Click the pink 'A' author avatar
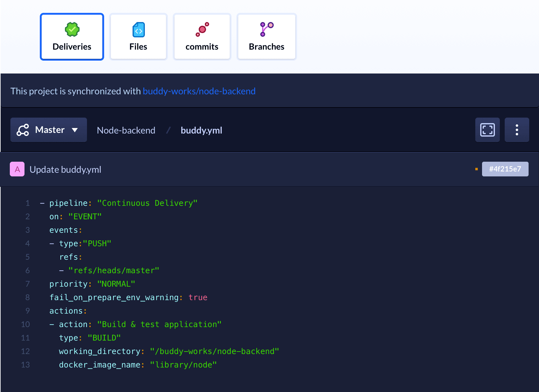This screenshot has width=539, height=392. (17, 169)
